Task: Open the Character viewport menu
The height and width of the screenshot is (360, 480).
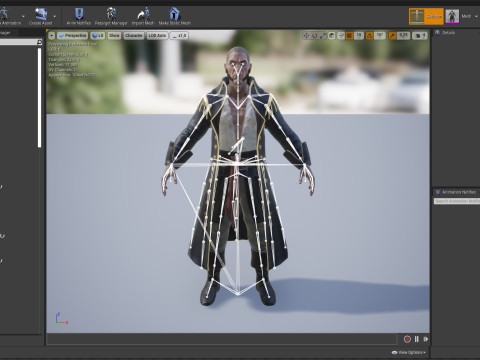Action: (x=134, y=35)
